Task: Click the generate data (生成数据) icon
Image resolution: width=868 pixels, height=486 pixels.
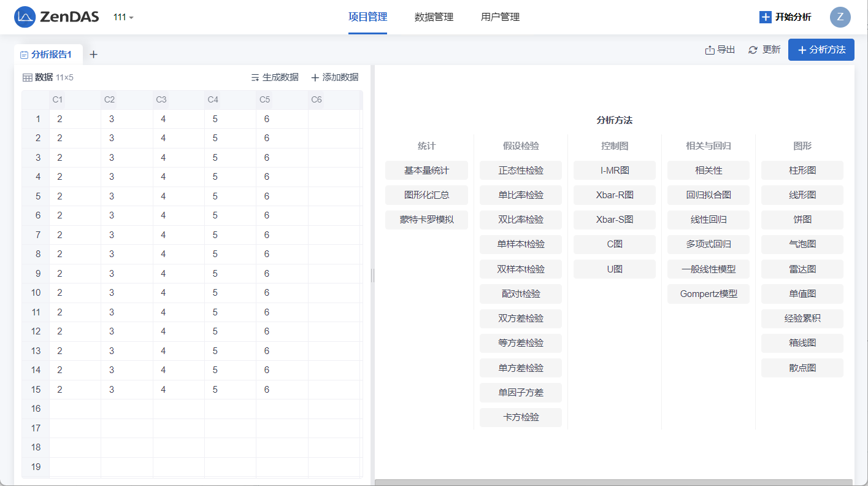Action: point(255,77)
